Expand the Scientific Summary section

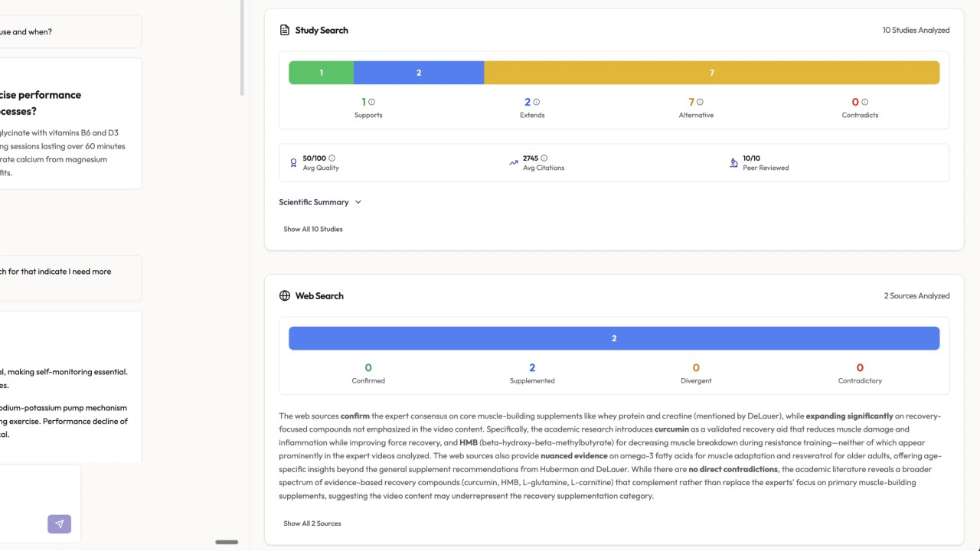pyautogui.click(x=320, y=202)
